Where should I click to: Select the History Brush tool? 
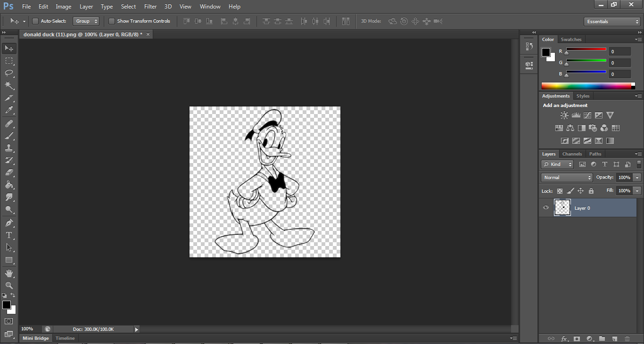coord(9,160)
